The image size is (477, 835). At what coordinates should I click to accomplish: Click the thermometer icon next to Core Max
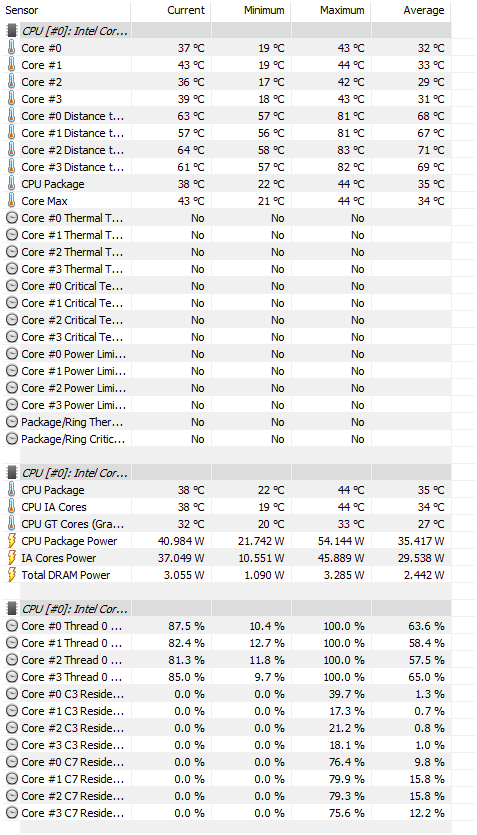[x=12, y=201]
